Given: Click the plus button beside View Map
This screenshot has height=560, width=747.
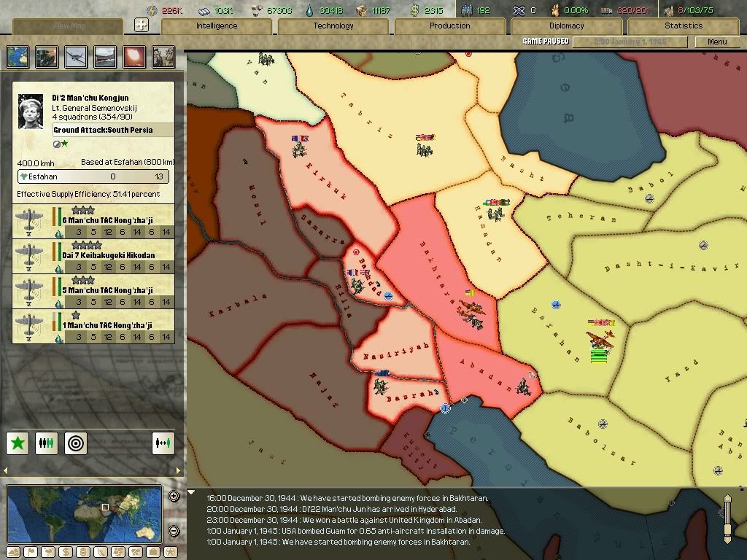Looking at the screenshot, I should point(142,25).
